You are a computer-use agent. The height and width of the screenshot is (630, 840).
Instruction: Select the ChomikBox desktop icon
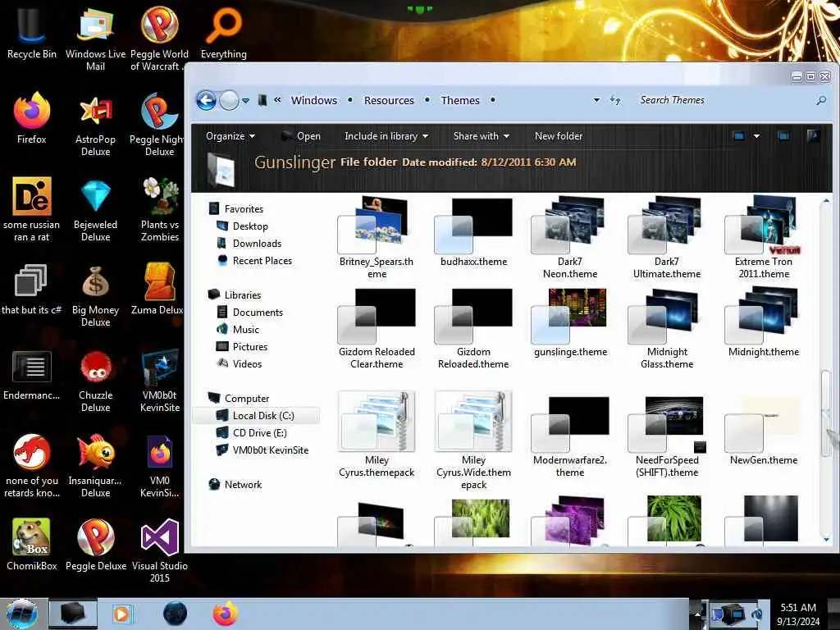[x=32, y=544]
